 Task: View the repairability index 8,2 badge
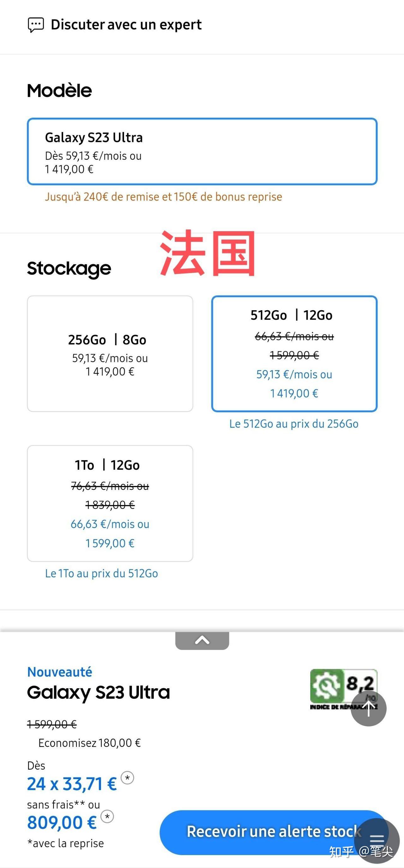click(343, 690)
